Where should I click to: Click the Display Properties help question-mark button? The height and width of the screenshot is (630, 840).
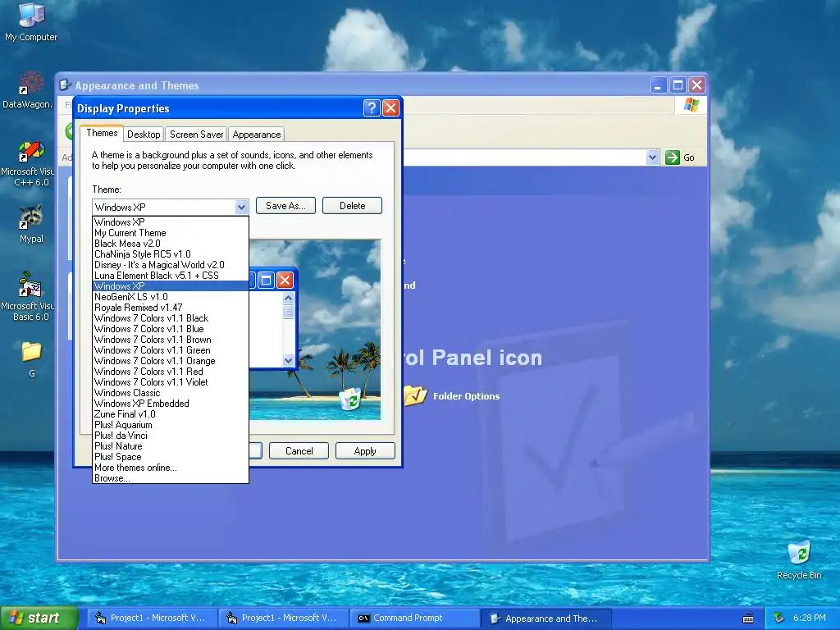[x=372, y=108]
